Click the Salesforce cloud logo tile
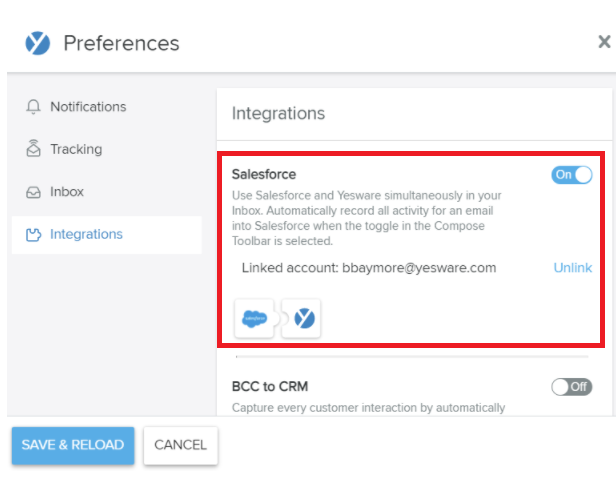 254,318
